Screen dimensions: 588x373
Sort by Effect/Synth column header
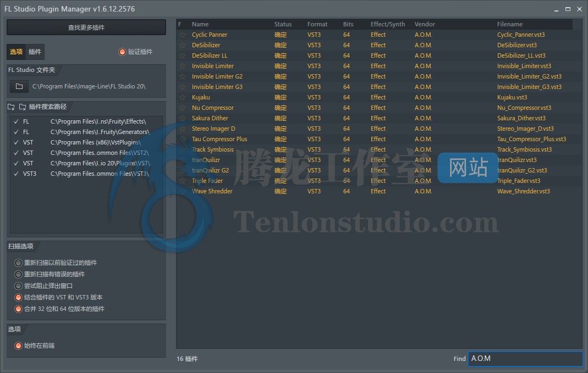coord(388,24)
